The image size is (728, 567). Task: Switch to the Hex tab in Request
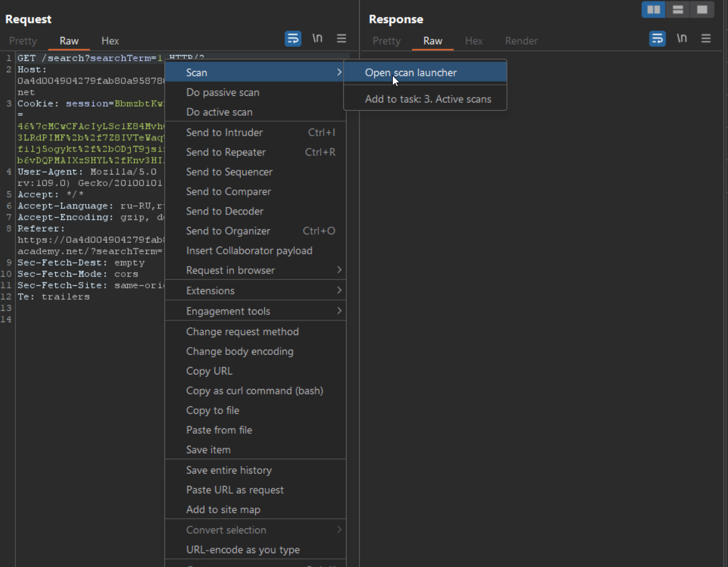click(110, 41)
